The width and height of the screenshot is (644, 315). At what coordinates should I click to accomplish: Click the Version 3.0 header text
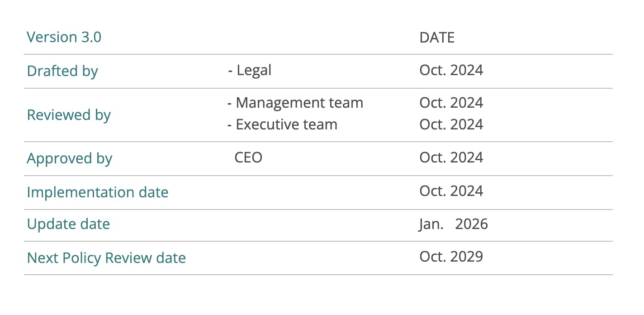pyautogui.click(x=64, y=37)
